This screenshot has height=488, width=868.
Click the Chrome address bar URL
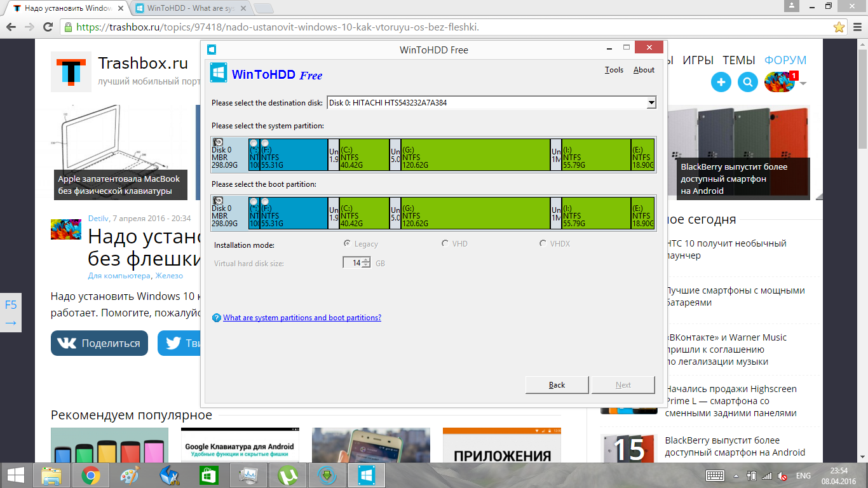pyautogui.click(x=277, y=27)
